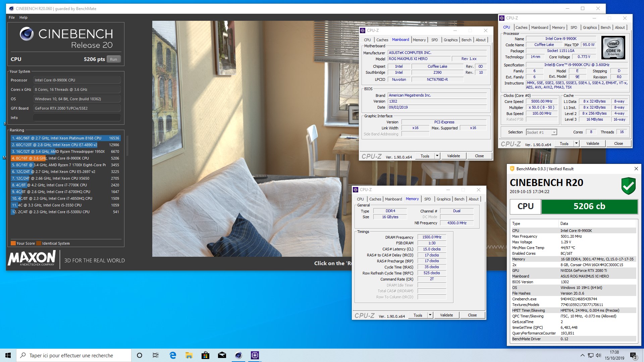Open Graphics tab in top-right CPU-Z window
644x362 pixels.
pyautogui.click(x=590, y=27)
